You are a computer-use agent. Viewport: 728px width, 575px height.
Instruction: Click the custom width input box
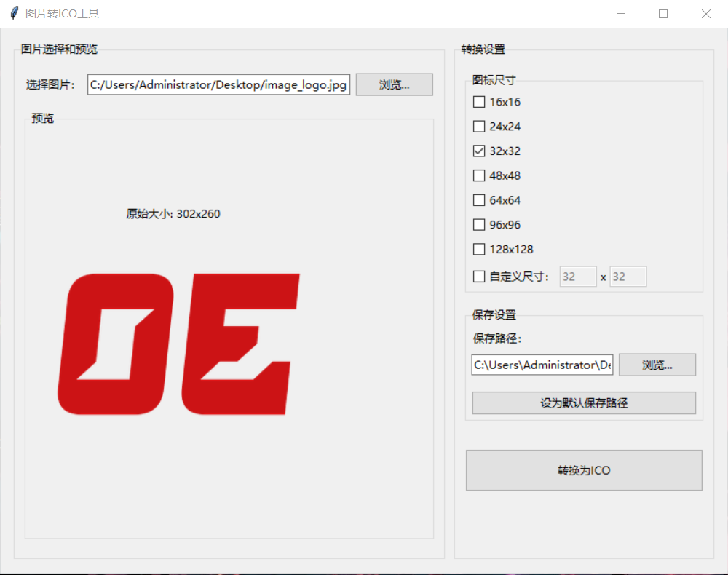578,277
